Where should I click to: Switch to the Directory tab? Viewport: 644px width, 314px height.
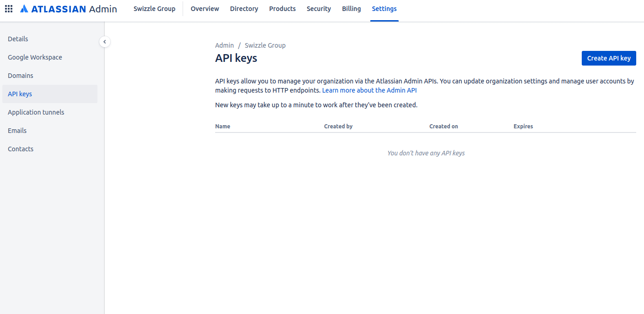[x=244, y=8]
